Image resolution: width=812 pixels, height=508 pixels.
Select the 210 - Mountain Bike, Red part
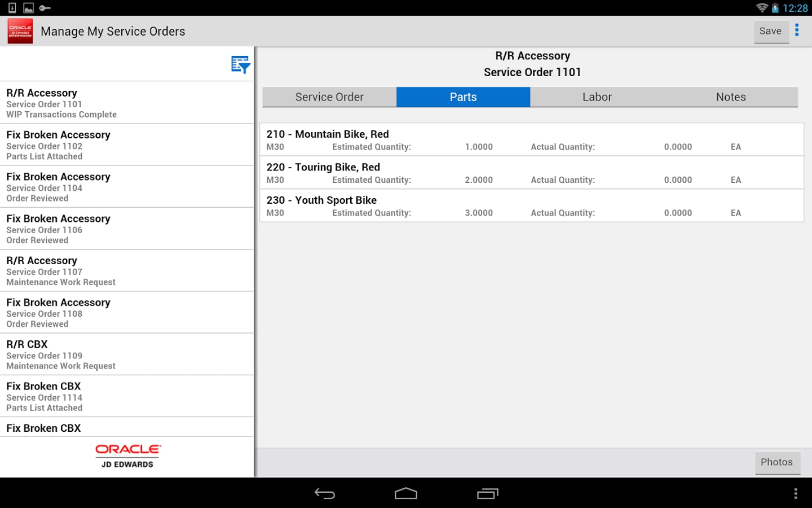532,139
